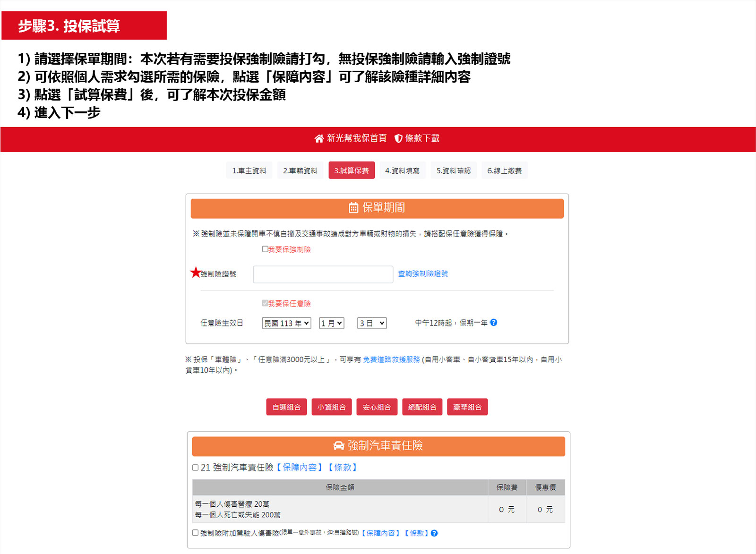Click the 保險費 column header

(x=507, y=487)
